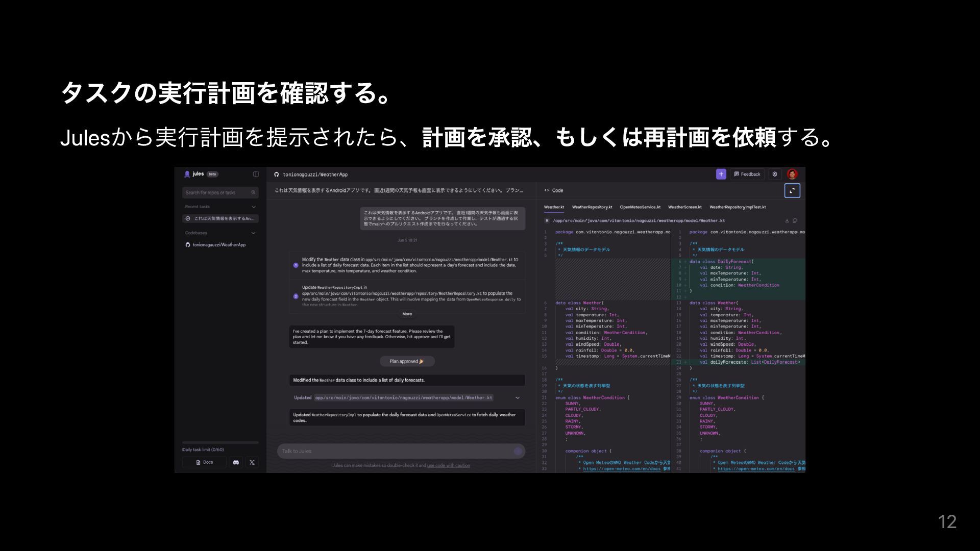Viewport: 980px width, 551px height.
Task: Click the slide page number 12
Action: [x=947, y=521]
